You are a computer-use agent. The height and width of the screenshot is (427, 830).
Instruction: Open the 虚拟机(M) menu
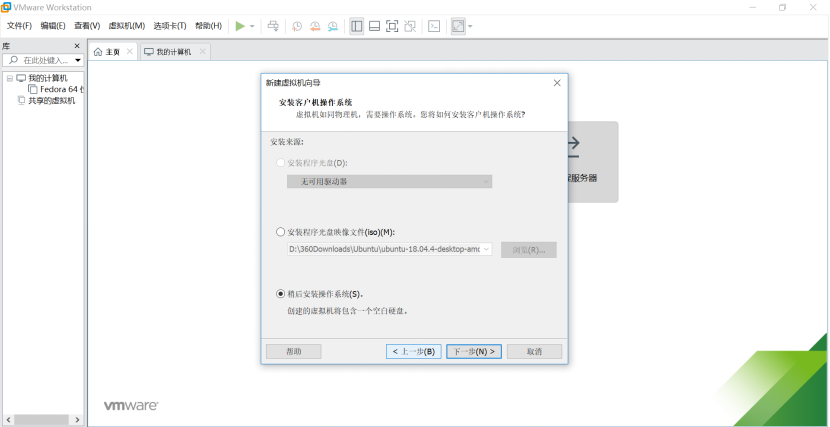click(x=127, y=25)
